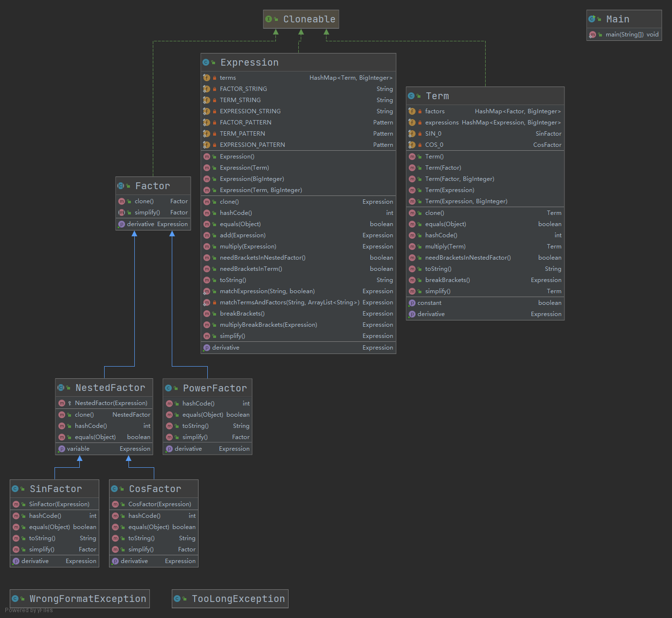Click method icon beside main(String[])
672x618 pixels.
coord(592,35)
